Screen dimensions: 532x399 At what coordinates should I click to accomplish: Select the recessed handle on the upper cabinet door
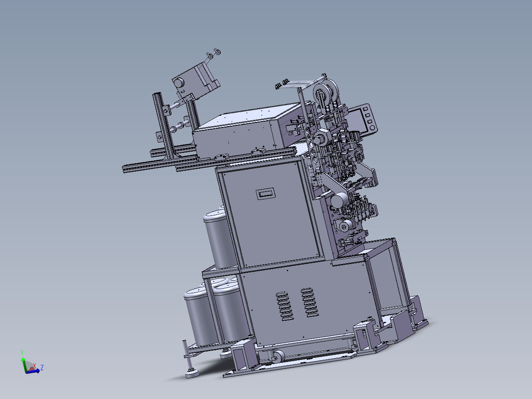(265, 194)
